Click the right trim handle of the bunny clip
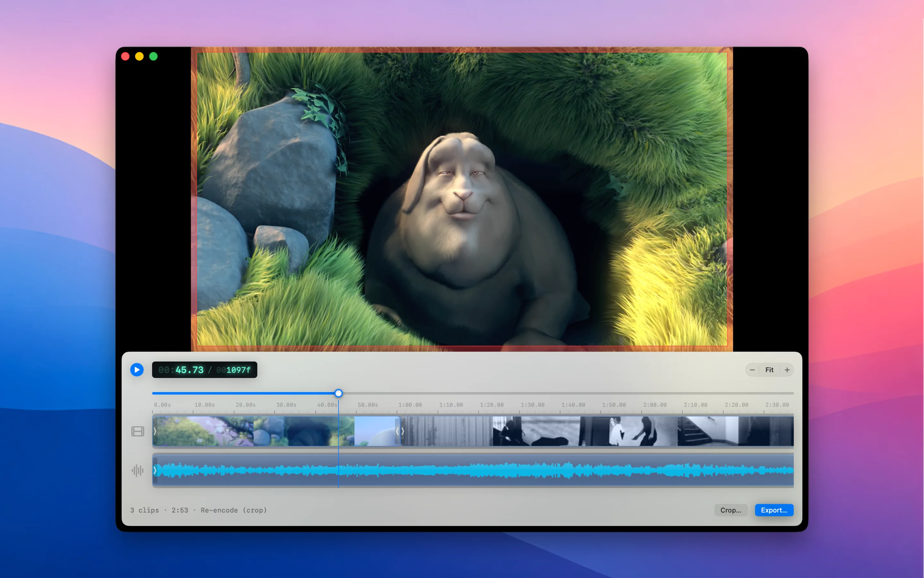924x578 pixels. 397,431
